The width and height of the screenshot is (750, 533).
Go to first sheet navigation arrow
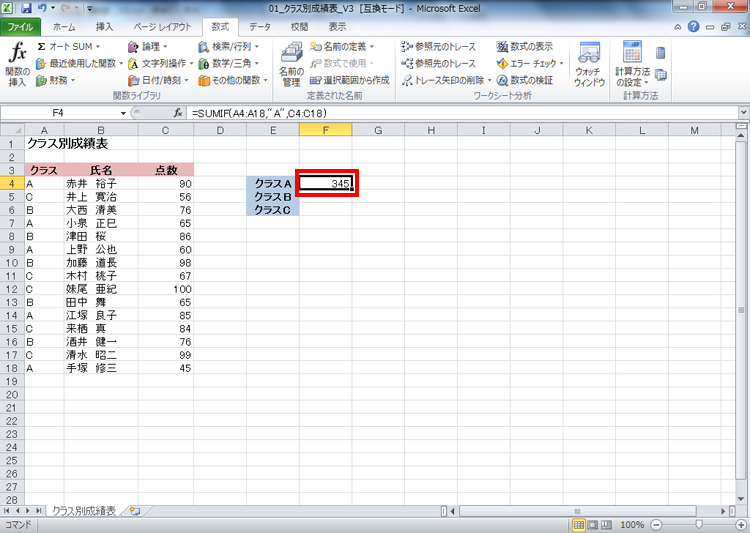[7, 511]
